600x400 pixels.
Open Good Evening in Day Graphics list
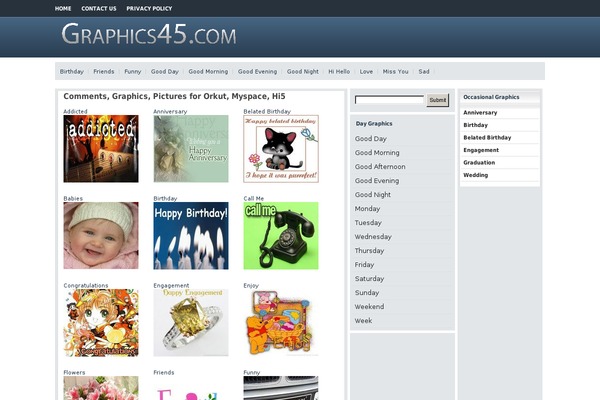[377, 181]
